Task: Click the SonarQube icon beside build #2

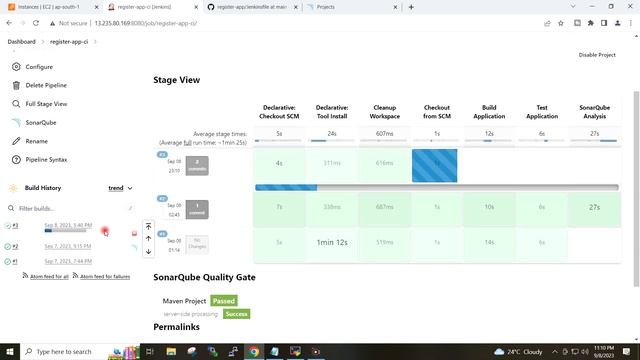Action: pos(134,247)
